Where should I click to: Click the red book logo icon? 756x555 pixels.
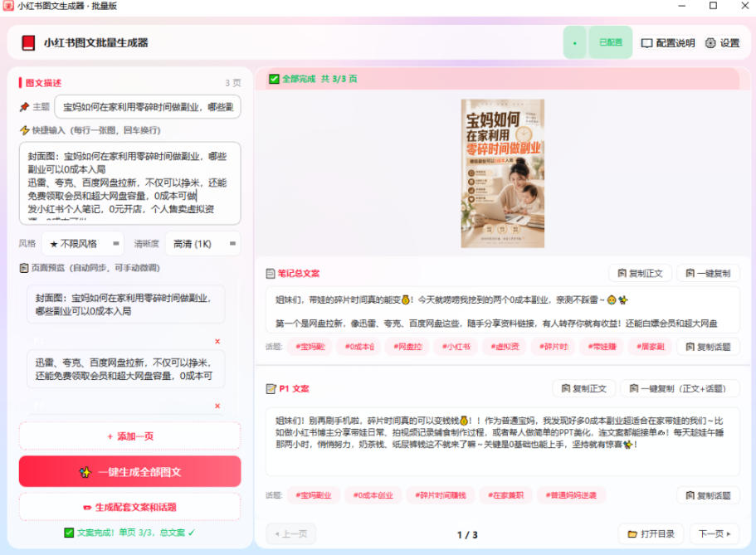(28, 43)
